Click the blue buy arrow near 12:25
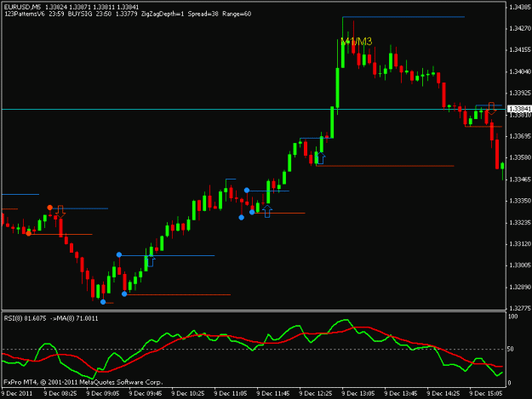The image size is (532, 399). (x=321, y=158)
